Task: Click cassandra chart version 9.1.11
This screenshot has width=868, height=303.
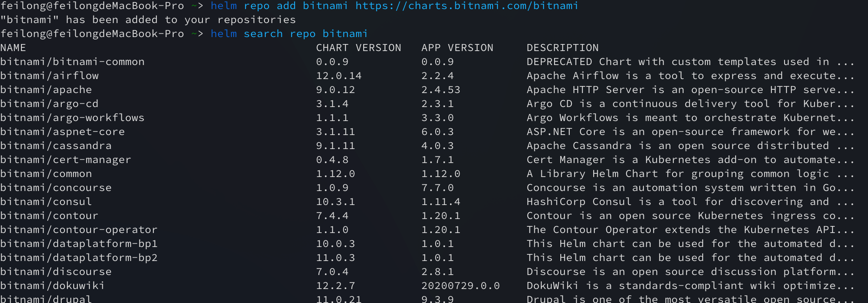Action: click(x=336, y=146)
